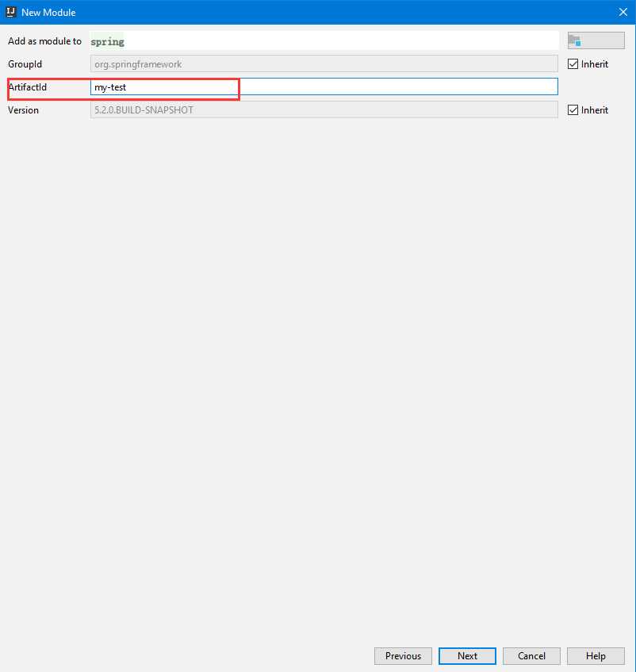Click the Version field 5.2.0.BUILD-SNAPSHOT
Screen dimensions: 636x672
coord(324,109)
